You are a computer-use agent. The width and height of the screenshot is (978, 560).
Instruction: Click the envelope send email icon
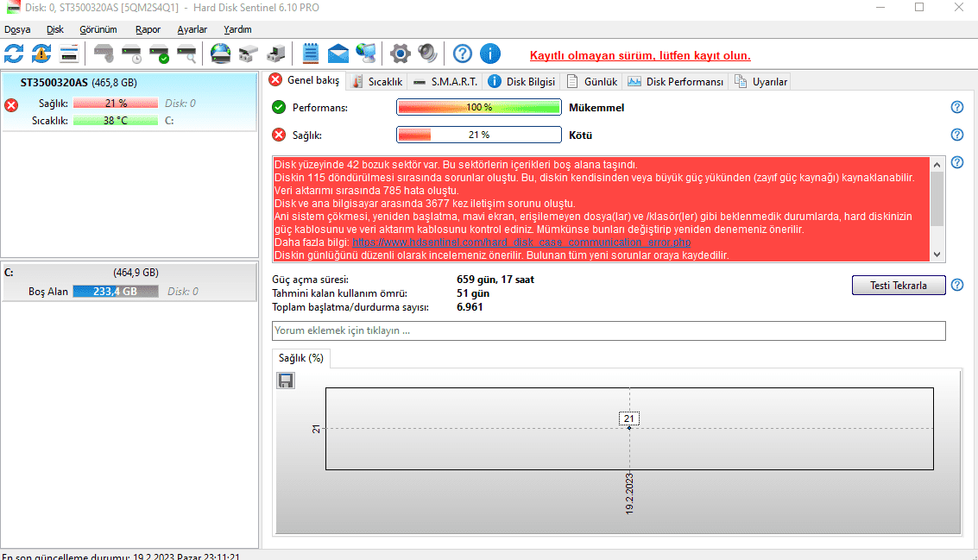pyautogui.click(x=338, y=54)
